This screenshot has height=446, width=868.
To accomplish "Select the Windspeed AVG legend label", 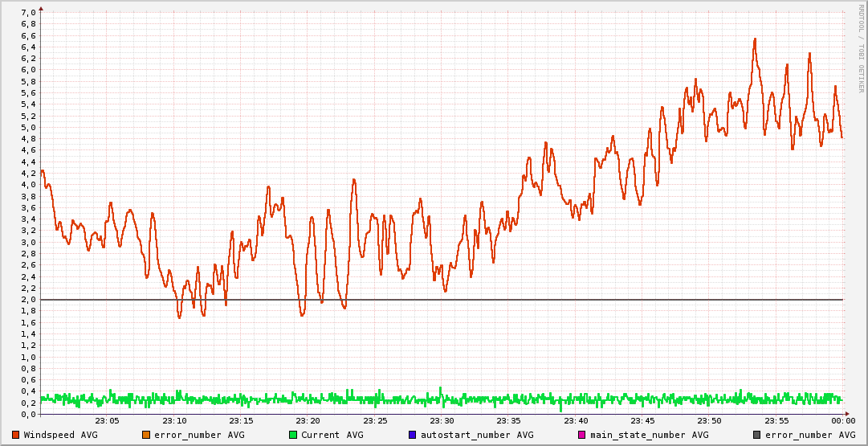I will pyautogui.click(x=60, y=435).
